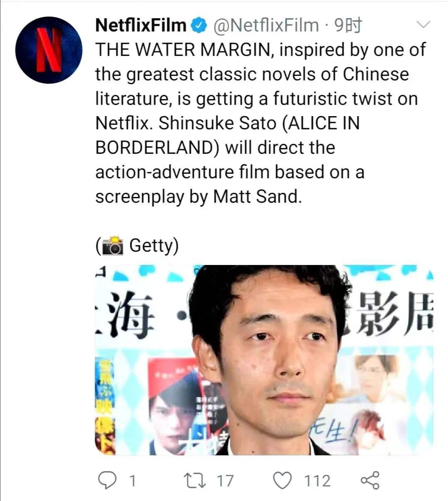
Task: Open the attached photo of the director
Action: coord(264,360)
